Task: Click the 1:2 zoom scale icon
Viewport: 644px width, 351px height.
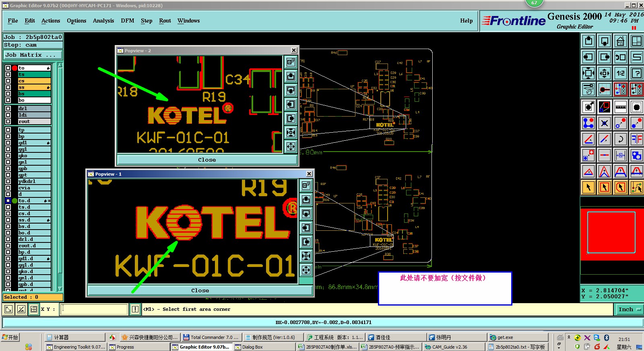Action: [621, 73]
